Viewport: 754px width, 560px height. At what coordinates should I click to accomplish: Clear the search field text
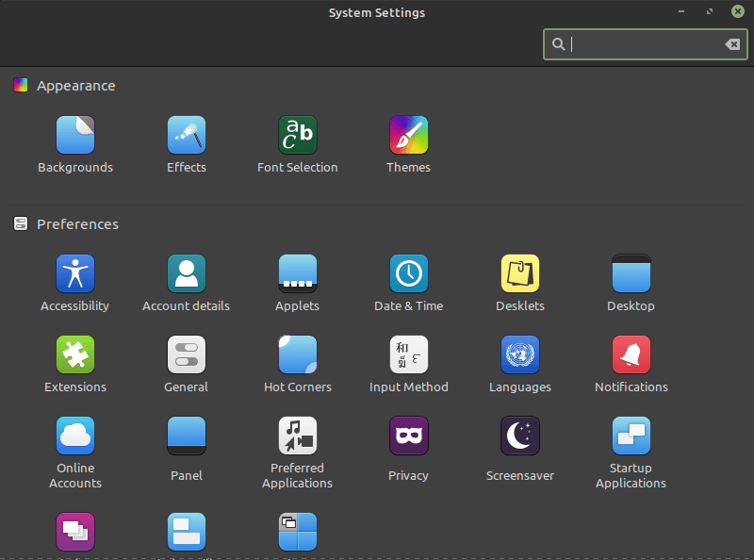tap(731, 44)
